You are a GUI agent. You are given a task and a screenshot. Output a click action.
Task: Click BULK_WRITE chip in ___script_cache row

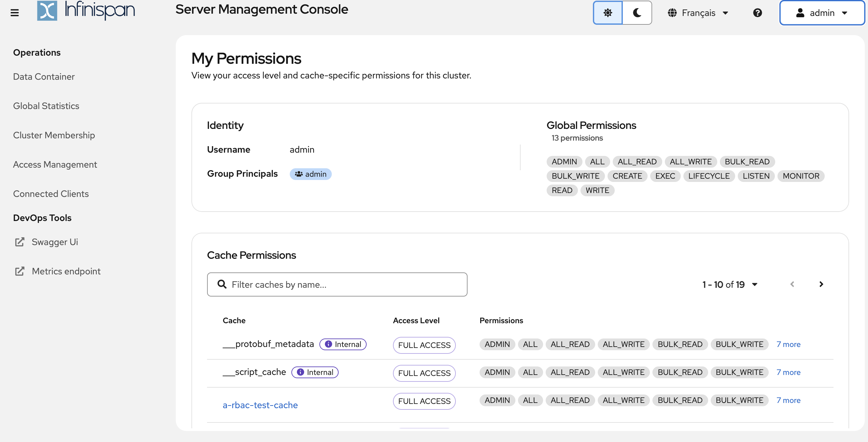pos(739,372)
